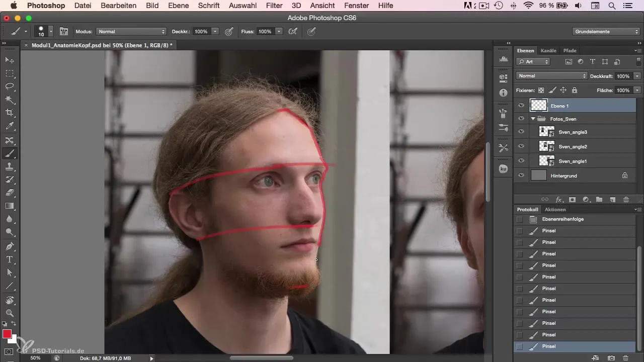644x362 pixels.
Task: Select the Zoom tool
Action: [10, 313]
